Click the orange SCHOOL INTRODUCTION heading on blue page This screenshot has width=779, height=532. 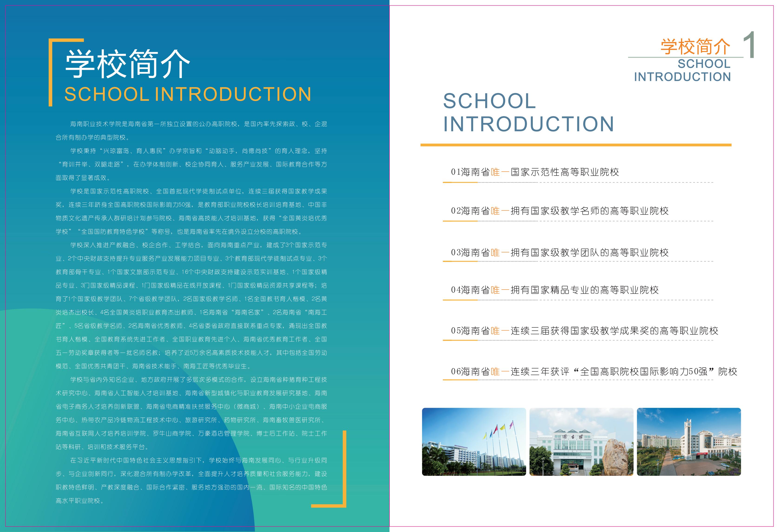pyautogui.click(x=188, y=94)
